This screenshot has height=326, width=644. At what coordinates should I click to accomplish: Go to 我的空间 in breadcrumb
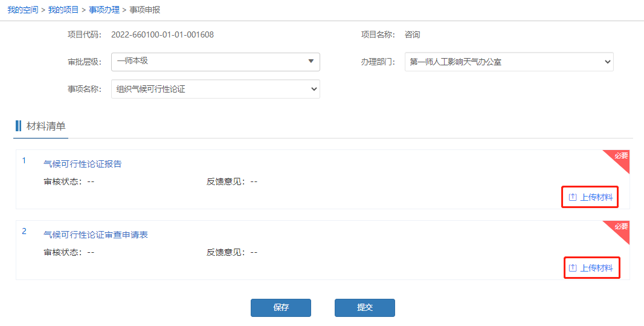[x=22, y=10]
